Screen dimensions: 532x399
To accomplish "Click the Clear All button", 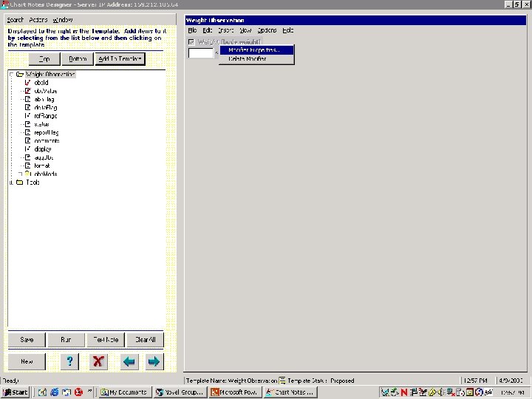I will [x=146, y=340].
